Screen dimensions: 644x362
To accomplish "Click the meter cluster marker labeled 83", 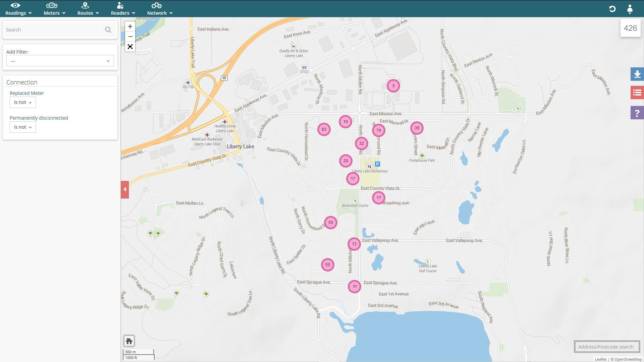I will click(x=324, y=129).
